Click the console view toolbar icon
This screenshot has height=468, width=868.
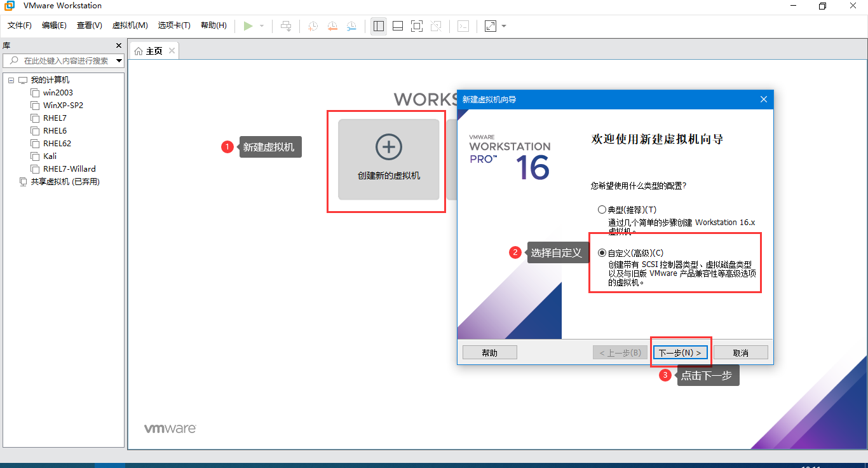(464, 26)
